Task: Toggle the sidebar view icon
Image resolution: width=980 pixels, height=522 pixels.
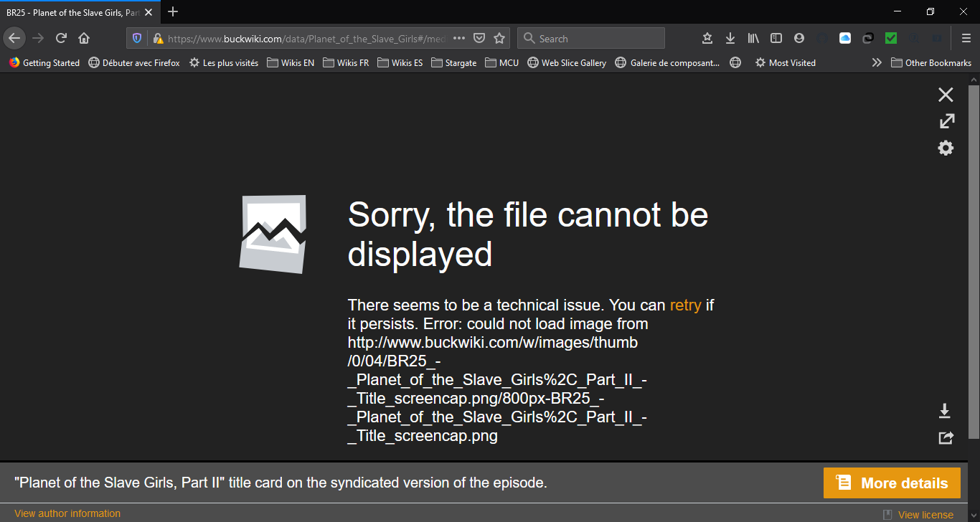Action: pyautogui.click(x=776, y=38)
